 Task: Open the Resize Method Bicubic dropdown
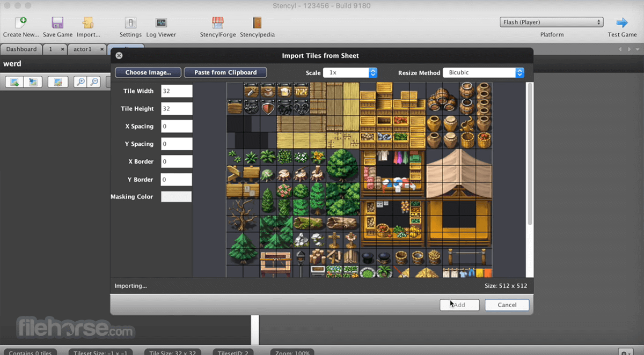pos(483,72)
